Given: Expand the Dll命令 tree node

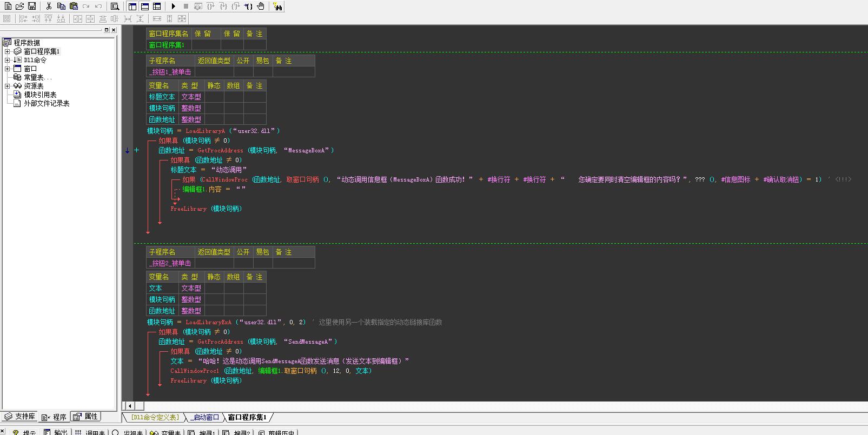Looking at the screenshot, I should point(8,60).
